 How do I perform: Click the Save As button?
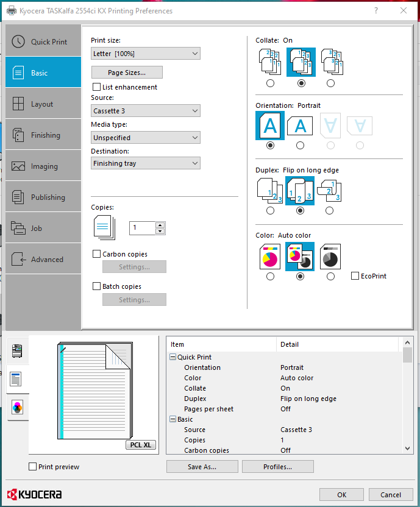click(202, 467)
